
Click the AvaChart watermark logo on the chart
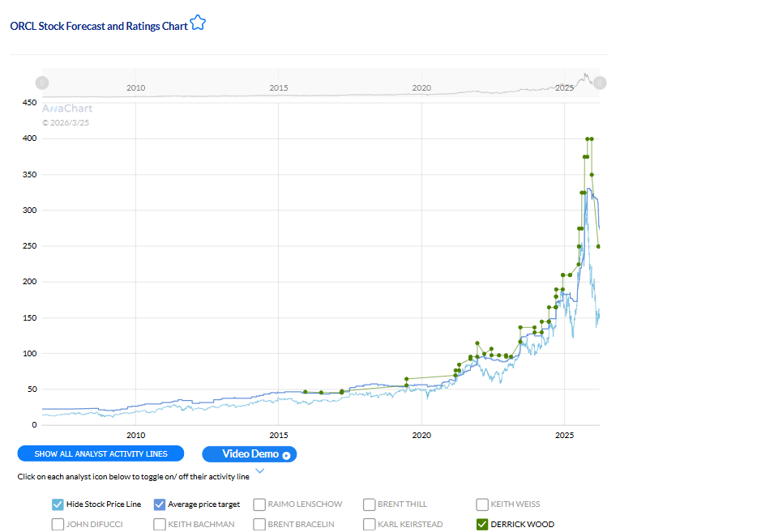(x=67, y=108)
